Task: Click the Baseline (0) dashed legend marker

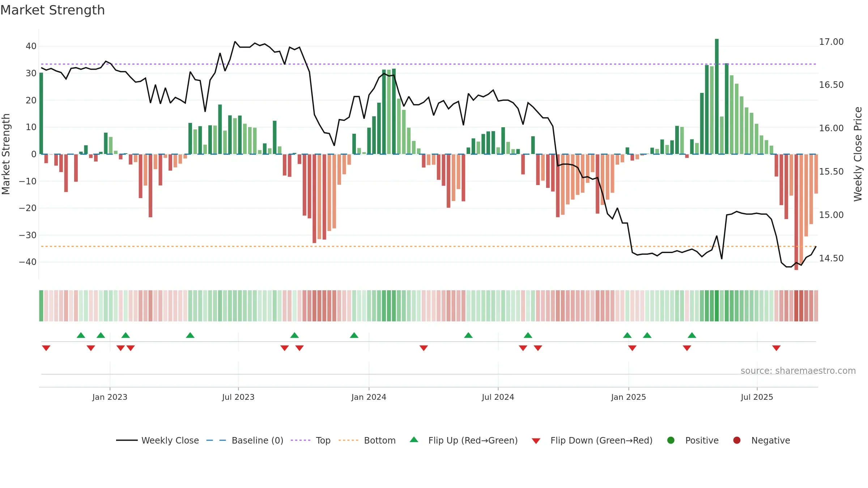Action: [216, 440]
